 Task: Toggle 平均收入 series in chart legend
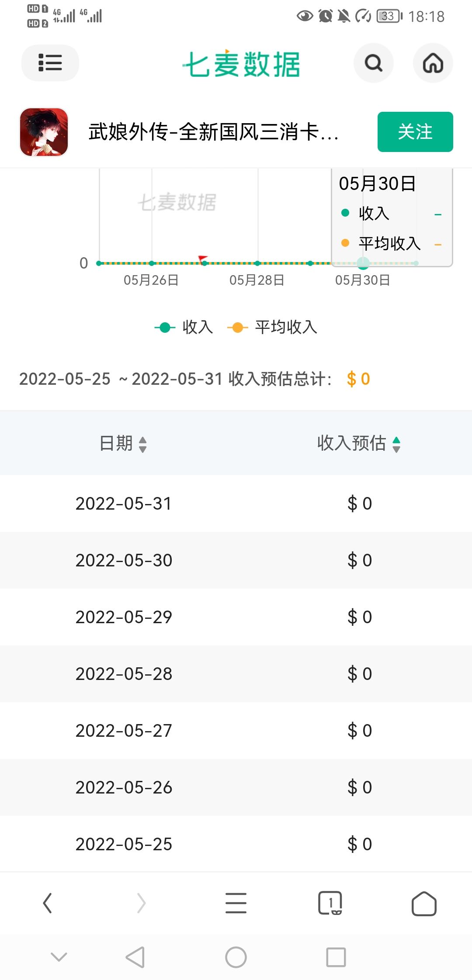pyautogui.click(x=272, y=327)
